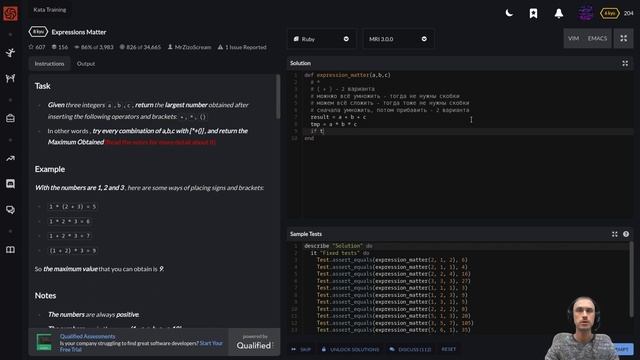Click the honor score 204
This screenshot has height=360, width=640.
click(x=629, y=13)
